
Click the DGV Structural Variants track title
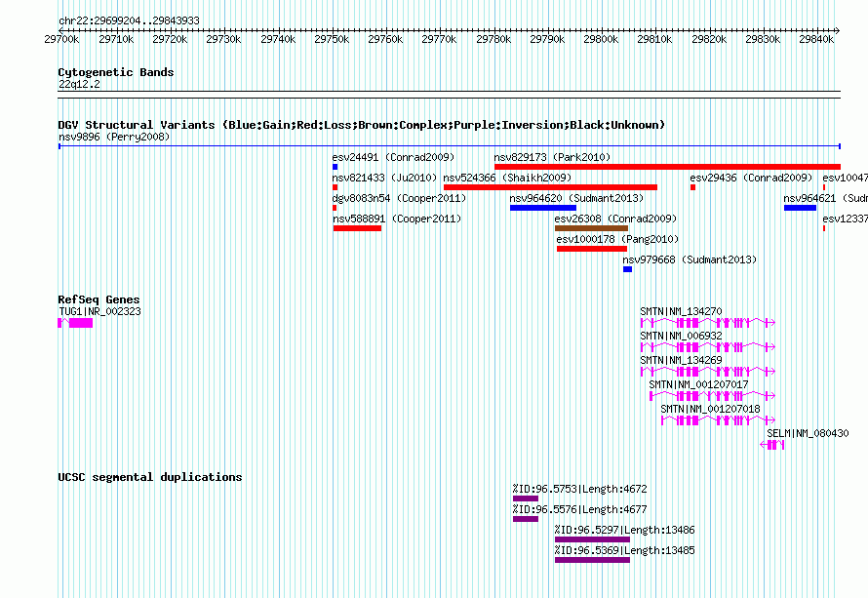click(x=362, y=125)
